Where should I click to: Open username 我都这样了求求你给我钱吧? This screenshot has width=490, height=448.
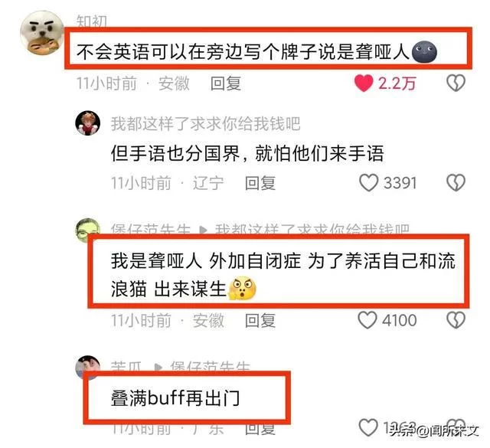pyautogui.click(x=206, y=123)
